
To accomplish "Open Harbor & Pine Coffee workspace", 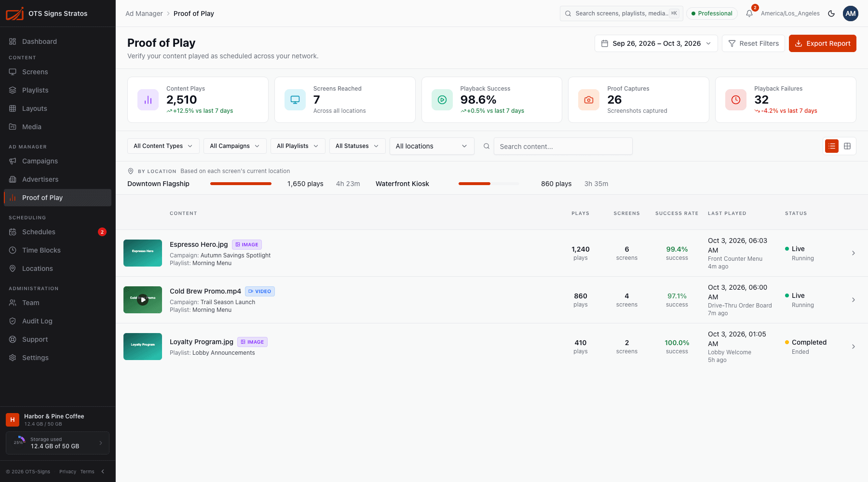I will click(x=58, y=419).
